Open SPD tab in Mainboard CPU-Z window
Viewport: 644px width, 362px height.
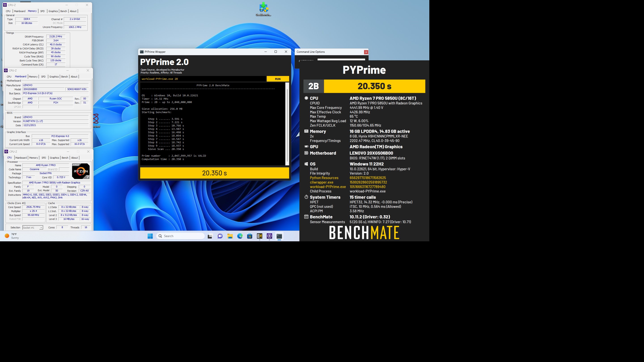[43, 77]
